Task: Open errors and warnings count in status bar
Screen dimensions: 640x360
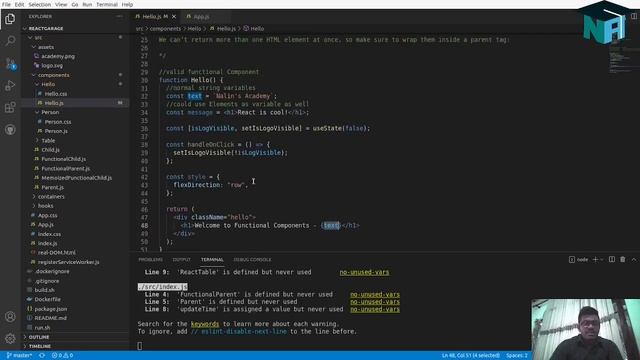Action: 62,356
